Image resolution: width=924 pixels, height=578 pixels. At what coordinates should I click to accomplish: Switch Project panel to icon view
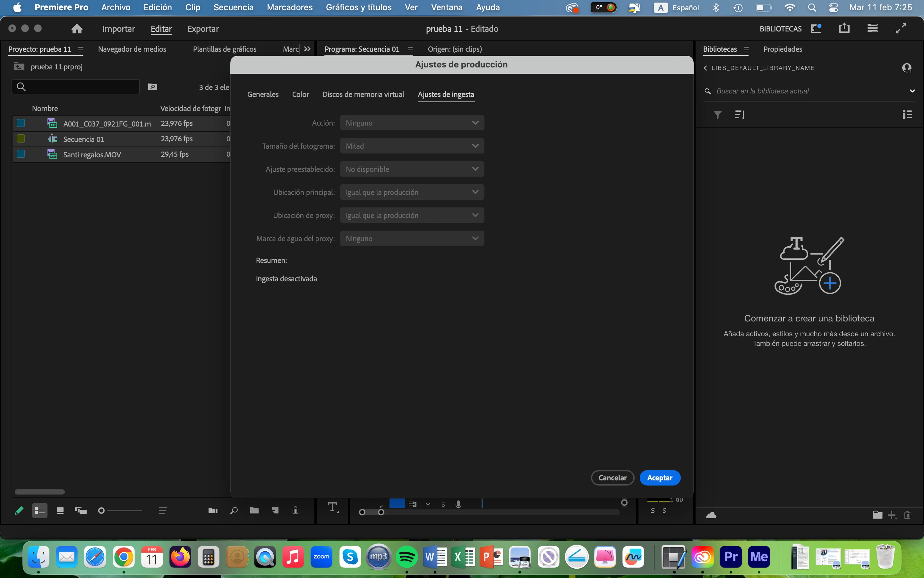coord(60,510)
